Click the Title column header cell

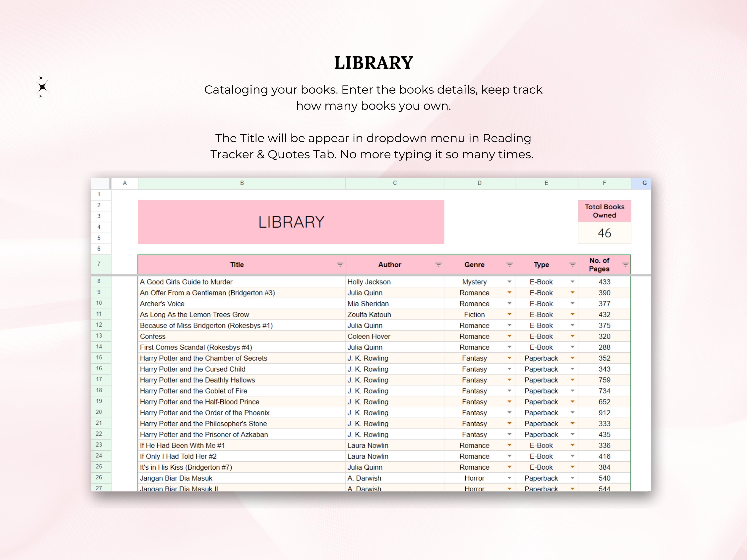(x=242, y=265)
